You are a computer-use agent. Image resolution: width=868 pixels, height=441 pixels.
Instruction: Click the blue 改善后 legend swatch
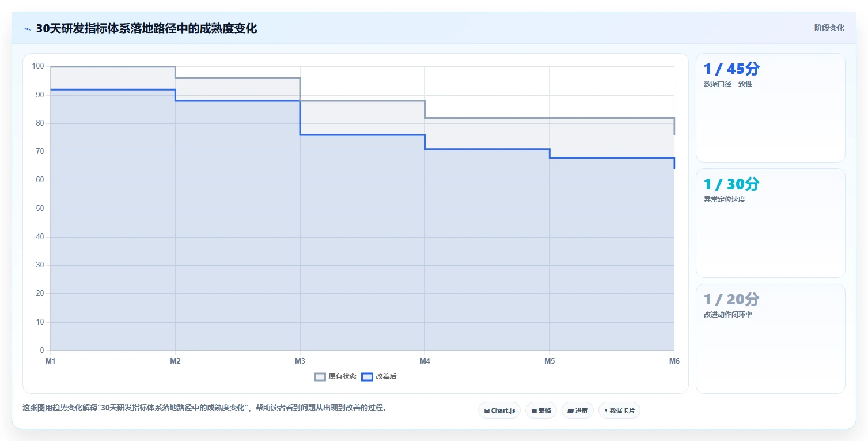pos(367,377)
